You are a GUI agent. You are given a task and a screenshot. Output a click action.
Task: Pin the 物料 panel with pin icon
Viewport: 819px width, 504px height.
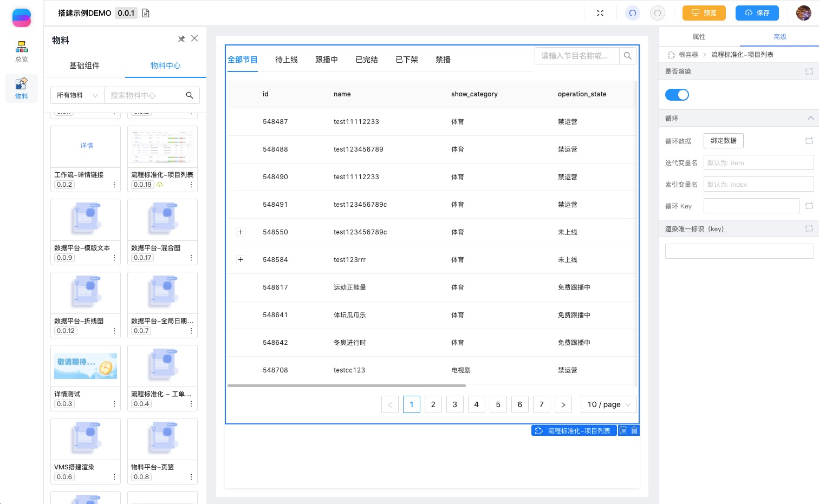pyautogui.click(x=181, y=39)
